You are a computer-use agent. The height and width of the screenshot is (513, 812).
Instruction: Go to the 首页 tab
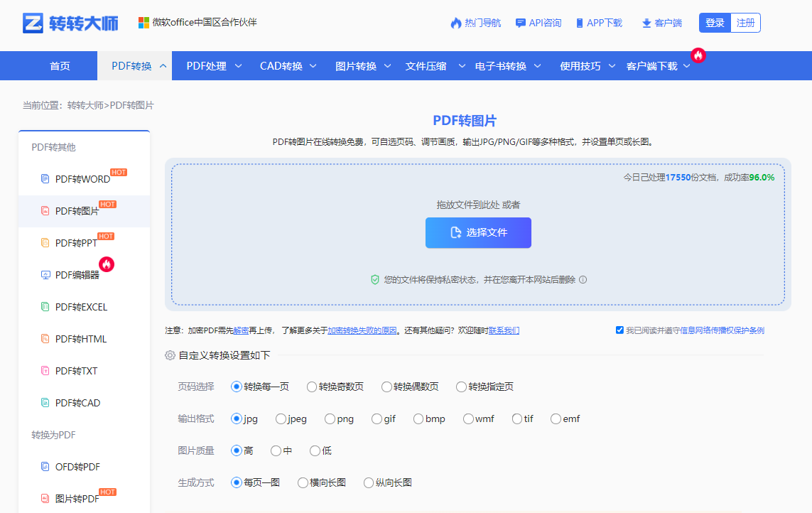coord(60,66)
